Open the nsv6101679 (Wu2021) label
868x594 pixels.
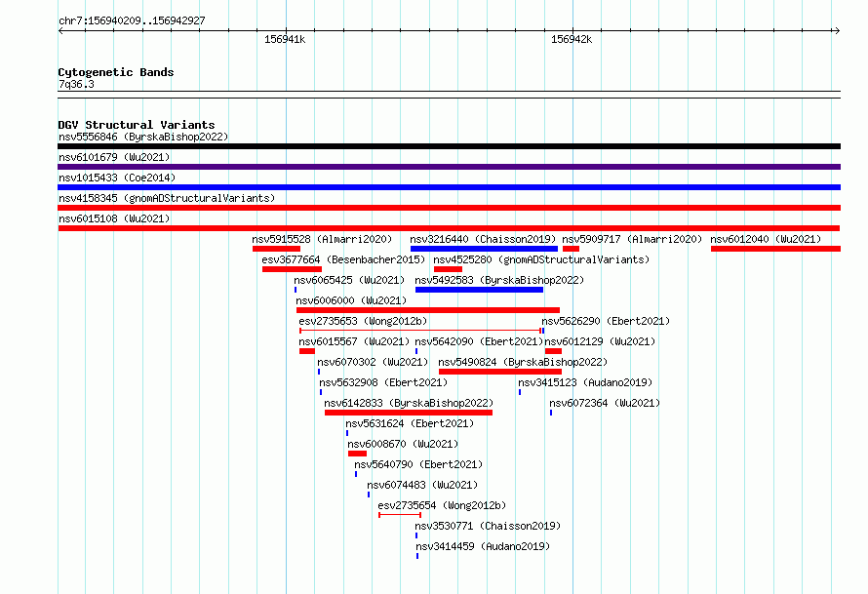[114, 157]
